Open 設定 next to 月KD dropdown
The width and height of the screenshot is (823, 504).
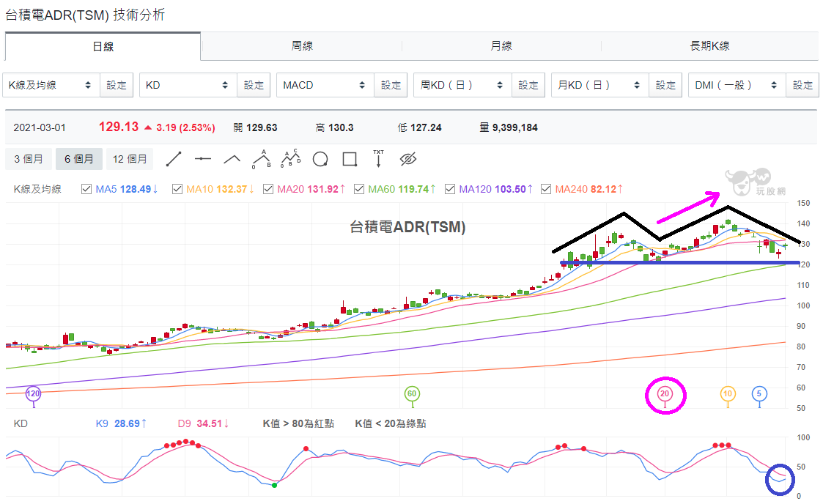coord(665,85)
